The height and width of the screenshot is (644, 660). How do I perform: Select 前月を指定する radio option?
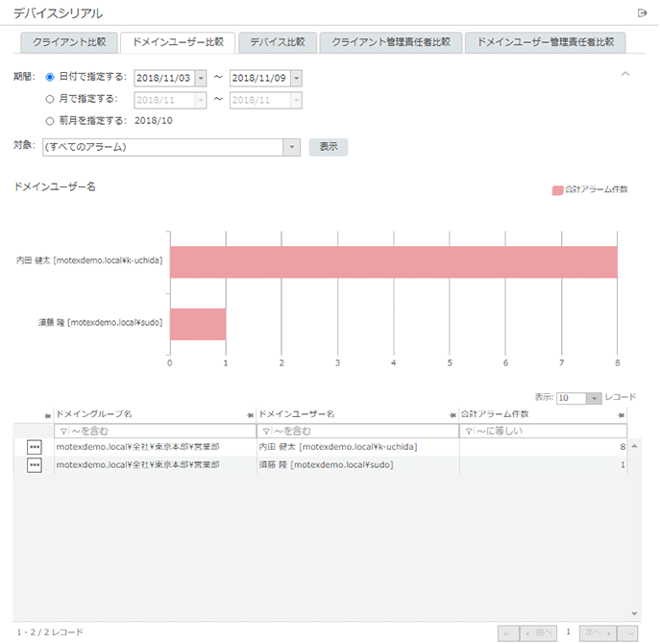point(50,120)
